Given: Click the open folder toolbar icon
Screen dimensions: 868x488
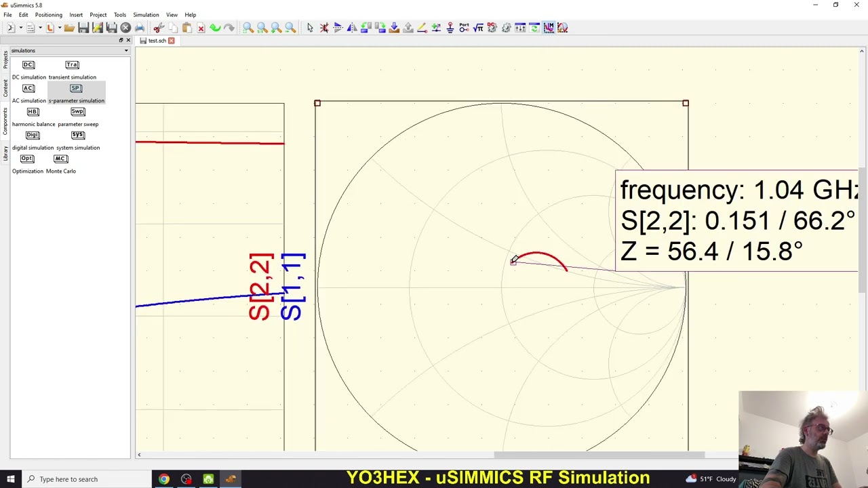Looking at the screenshot, I should coord(69,28).
